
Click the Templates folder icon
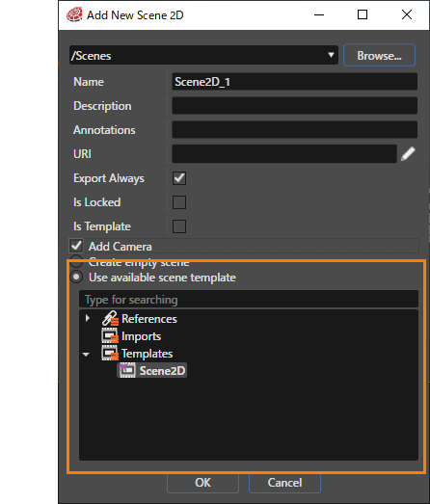(110, 354)
